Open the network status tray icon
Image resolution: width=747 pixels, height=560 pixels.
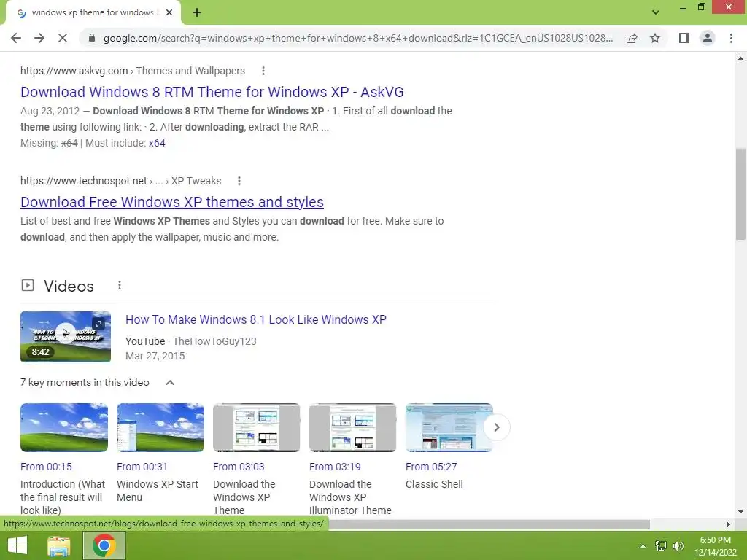pyautogui.click(x=661, y=546)
